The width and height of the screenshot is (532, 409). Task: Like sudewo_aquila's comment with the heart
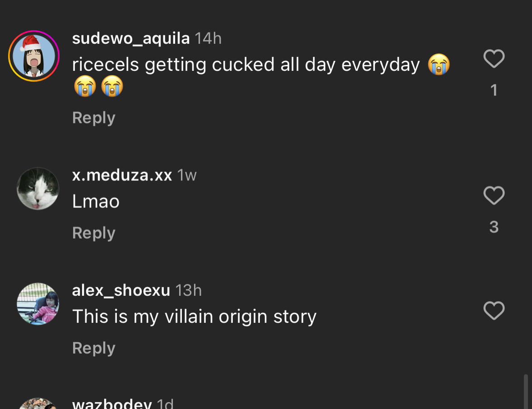point(494,59)
